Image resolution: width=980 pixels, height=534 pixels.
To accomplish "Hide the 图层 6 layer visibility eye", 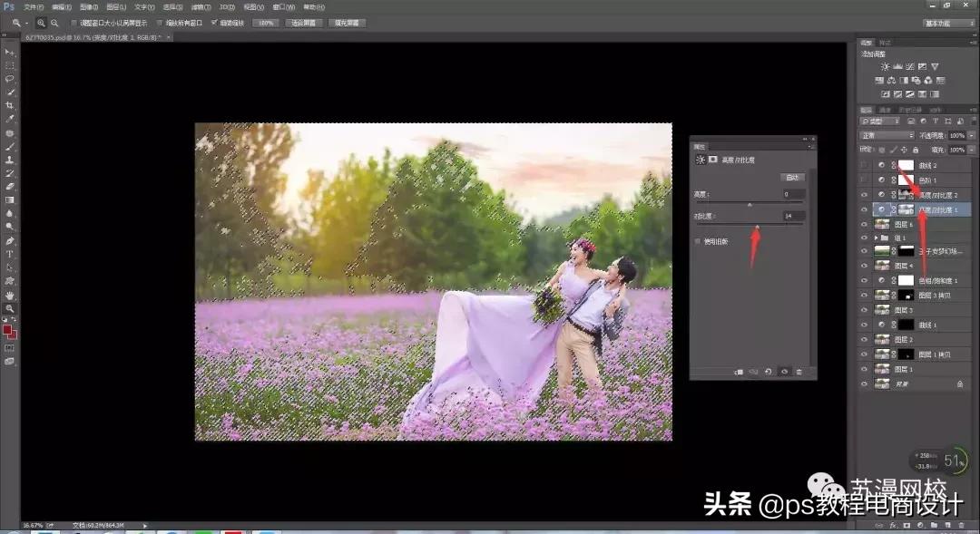I will [865, 225].
